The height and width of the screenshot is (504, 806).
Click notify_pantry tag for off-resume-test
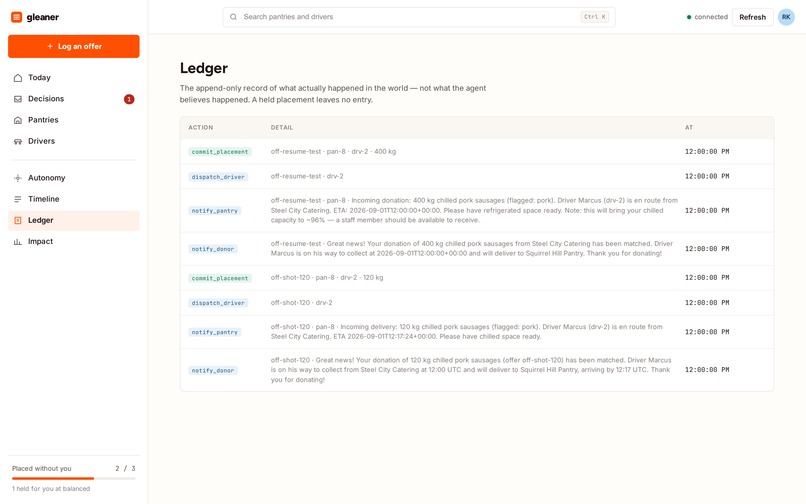click(x=215, y=211)
